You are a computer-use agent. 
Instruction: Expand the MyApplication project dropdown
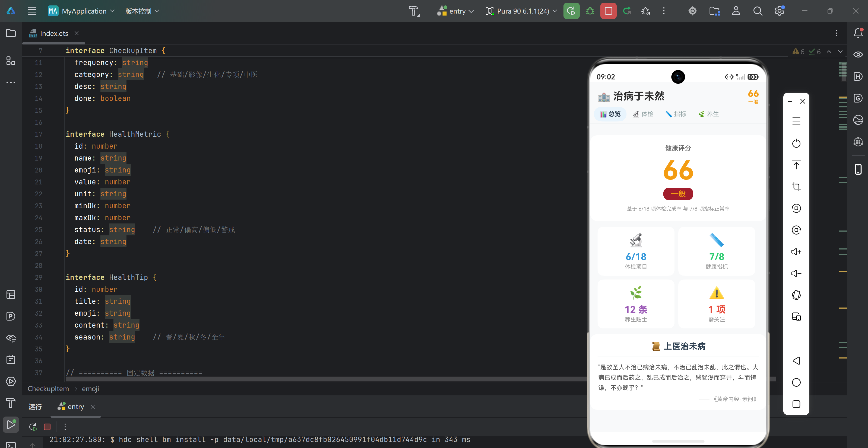[81, 11]
